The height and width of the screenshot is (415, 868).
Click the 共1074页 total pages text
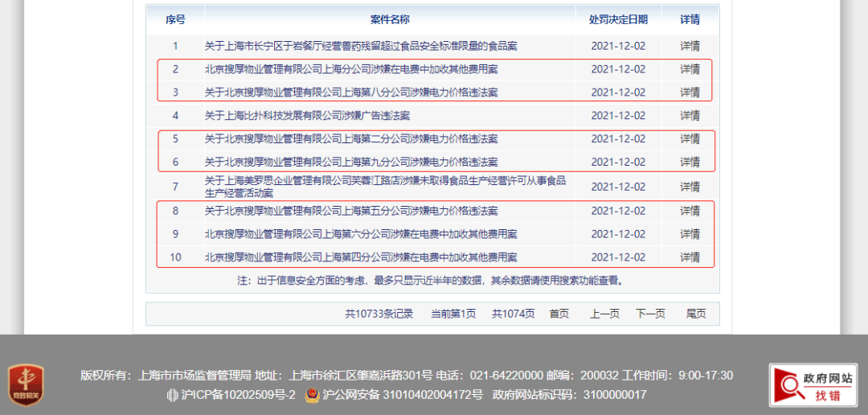(514, 314)
